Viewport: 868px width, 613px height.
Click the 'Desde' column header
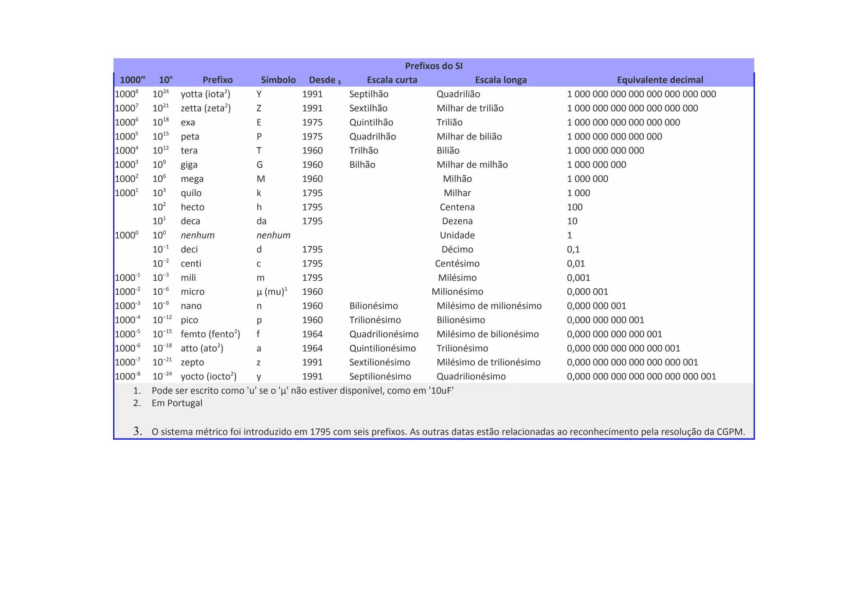pyautogui.click(x=325, y=80)
